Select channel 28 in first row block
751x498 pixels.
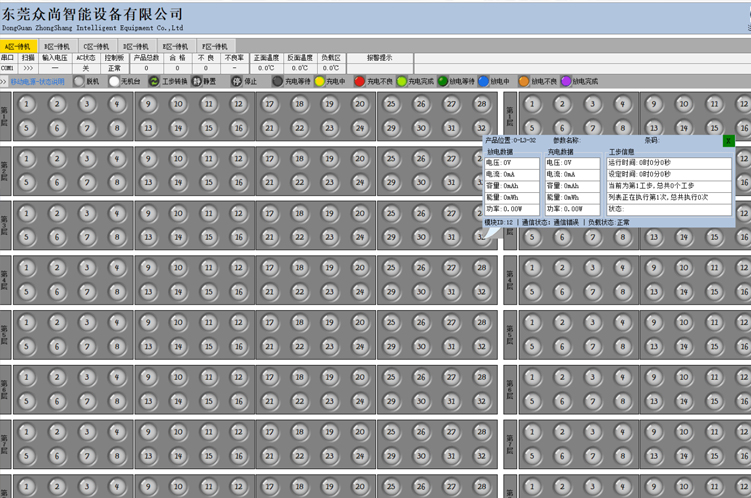pos(481,103)
